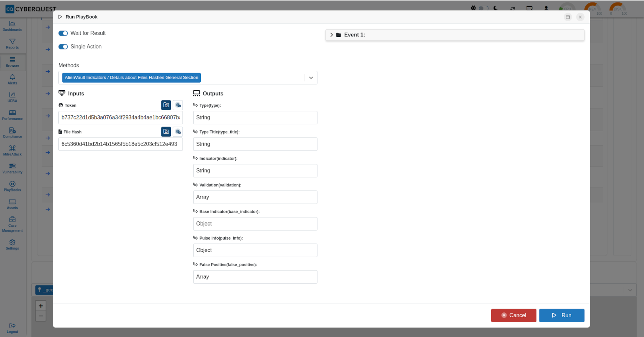
Task: Click the File Hash capture icon button
Action: (166, 132)
